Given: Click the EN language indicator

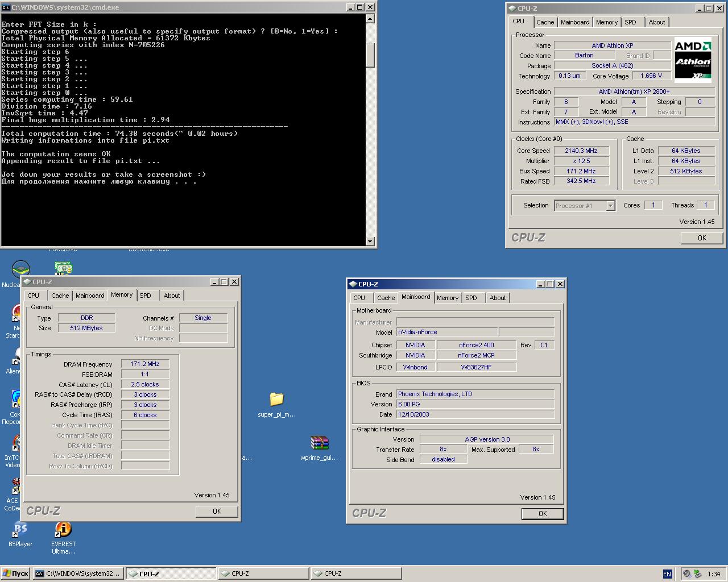Looking at the screenshot, I should 667,574.
